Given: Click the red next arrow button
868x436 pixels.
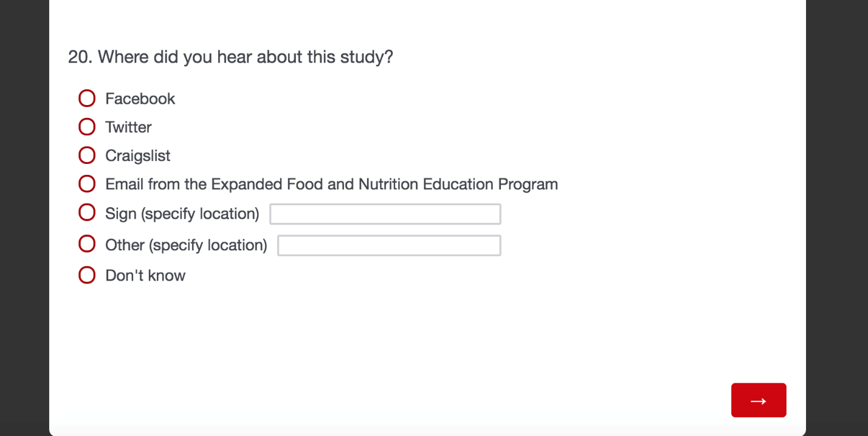Looking at the screenshot, I should 758,400.
